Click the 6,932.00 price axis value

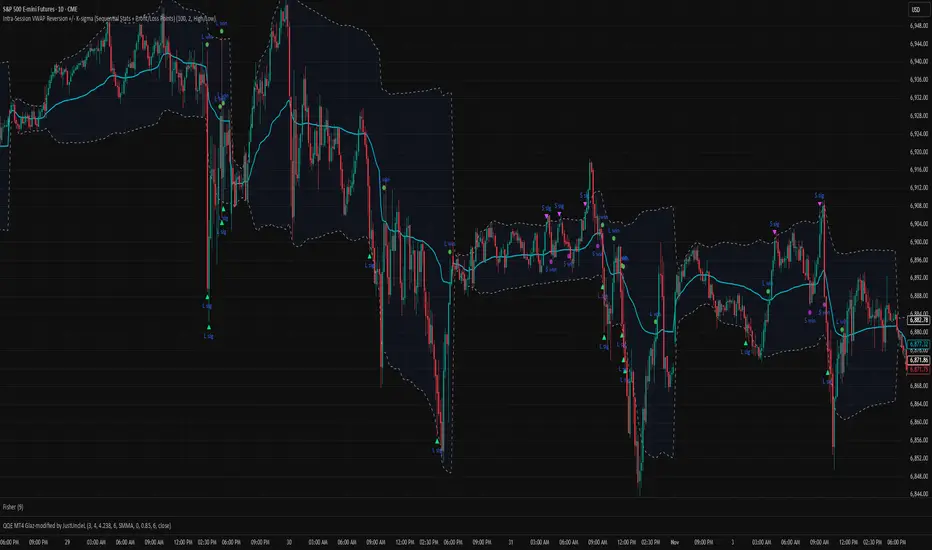(918, 98)
